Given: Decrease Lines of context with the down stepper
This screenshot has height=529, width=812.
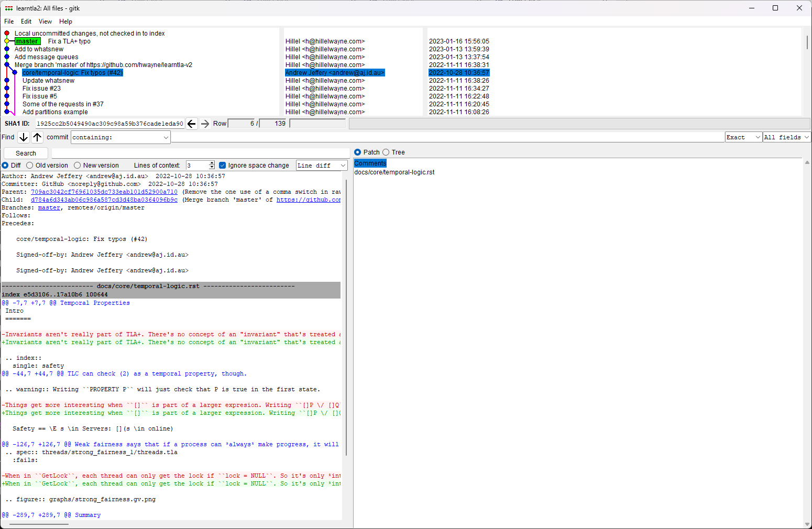Looking at the screenshot, I should point(211,167).
